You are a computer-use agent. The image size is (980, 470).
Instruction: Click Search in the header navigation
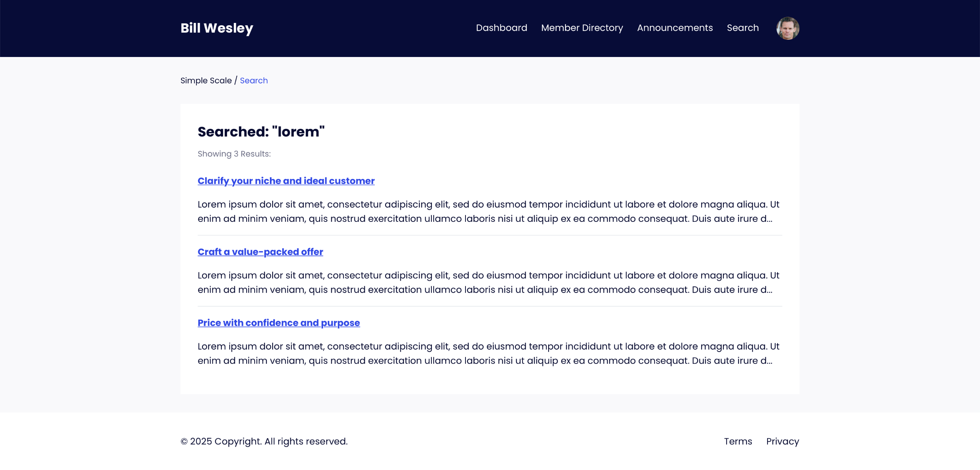coord(742,28)
